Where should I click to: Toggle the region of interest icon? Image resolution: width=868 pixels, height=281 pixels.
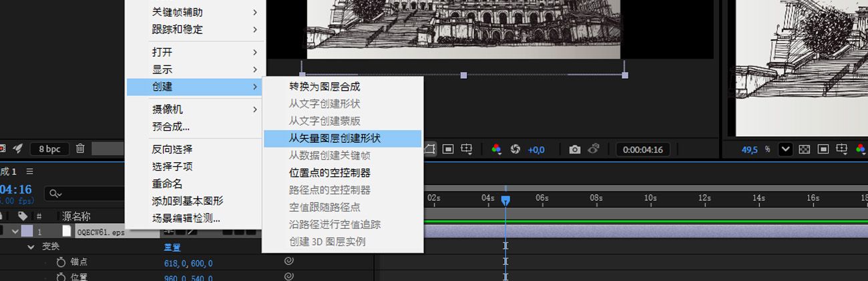click(448, 150)
